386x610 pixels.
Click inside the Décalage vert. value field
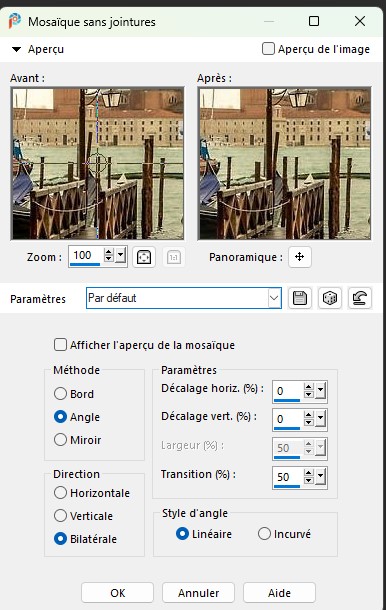tap(287, 419)
